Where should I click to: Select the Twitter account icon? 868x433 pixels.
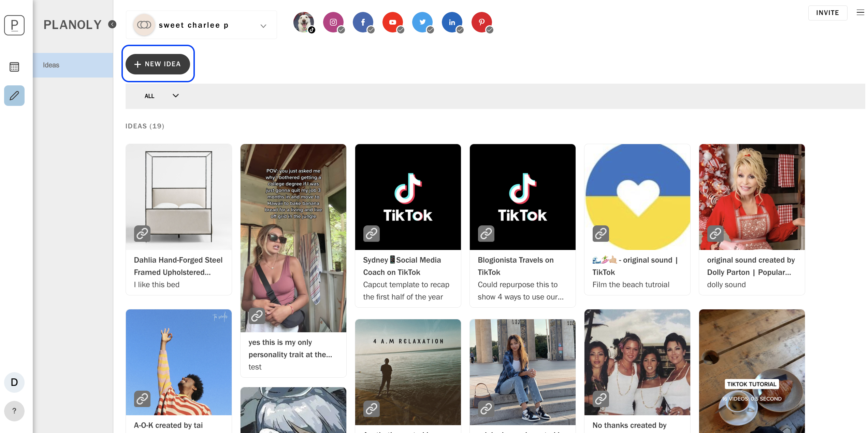pyautogui.click(x=422, y=23)
